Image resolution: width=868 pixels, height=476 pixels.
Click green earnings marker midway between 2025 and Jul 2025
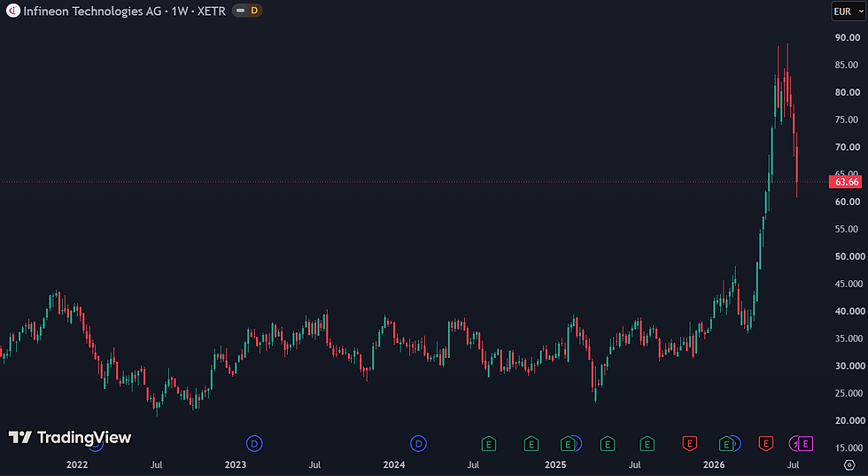tap(608, 443)
